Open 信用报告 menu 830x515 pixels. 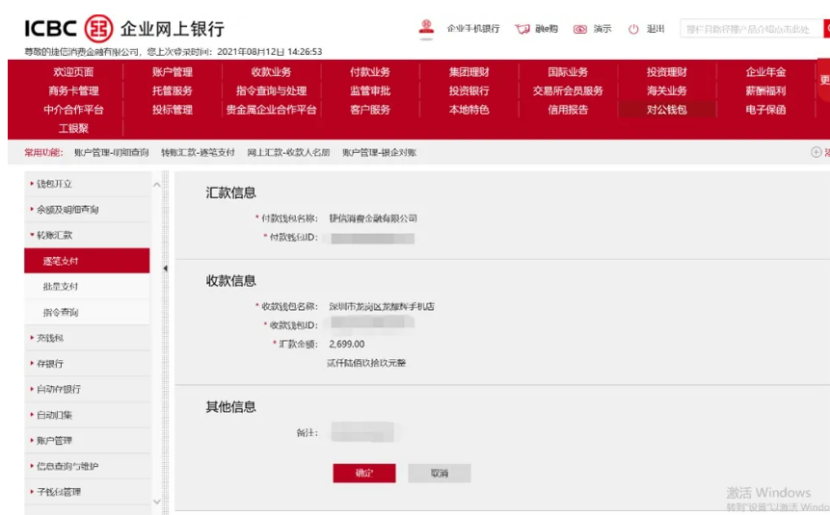point(568,110)
